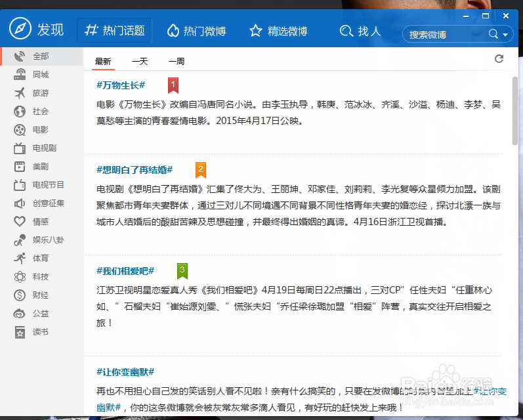523x420 pixels.
Task: Click the 科技 atom icon
Action: (20, 276)
